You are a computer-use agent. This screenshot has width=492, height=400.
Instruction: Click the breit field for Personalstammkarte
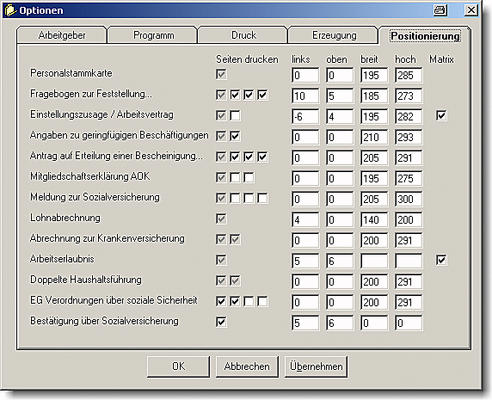pyautogui.click(x=374, y=75)
